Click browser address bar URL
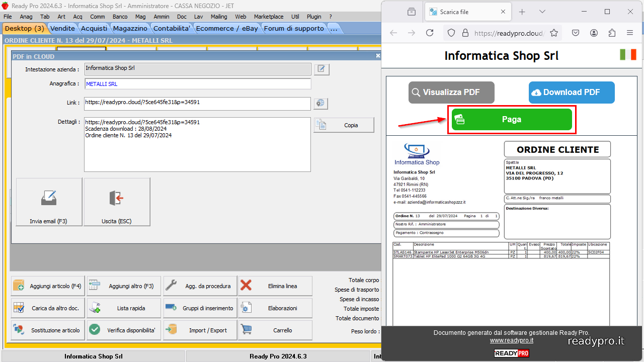 pyautogui.click(x=509, y=33)
